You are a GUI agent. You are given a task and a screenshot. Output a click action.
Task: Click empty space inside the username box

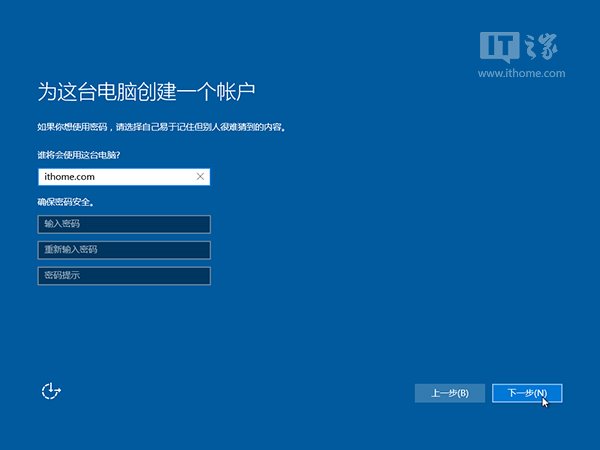150,177
